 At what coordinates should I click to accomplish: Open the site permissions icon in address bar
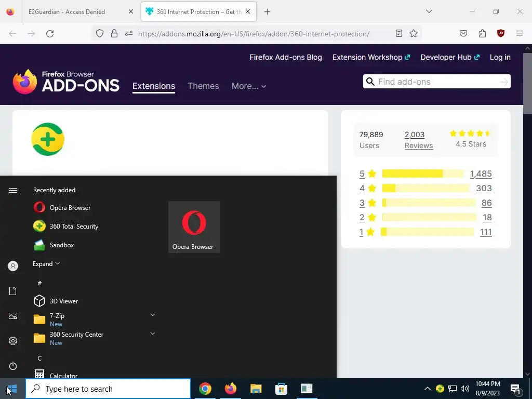point(129,33)
